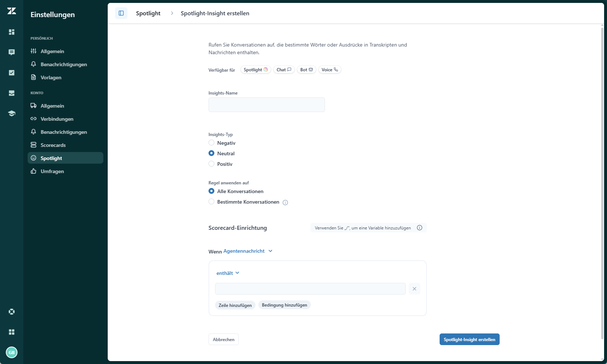Select Spotlight in settings sidebar

click(x=66, y=158)
